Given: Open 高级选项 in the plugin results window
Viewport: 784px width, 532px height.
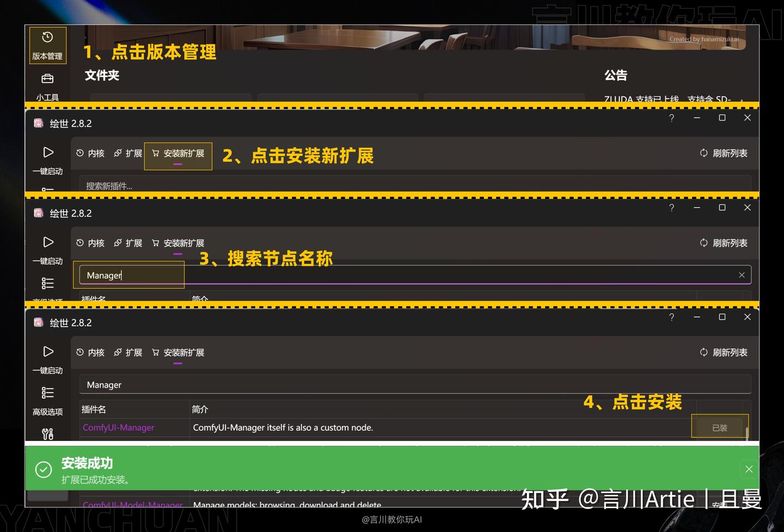Looking at the screenshot, I should (48, 400).
